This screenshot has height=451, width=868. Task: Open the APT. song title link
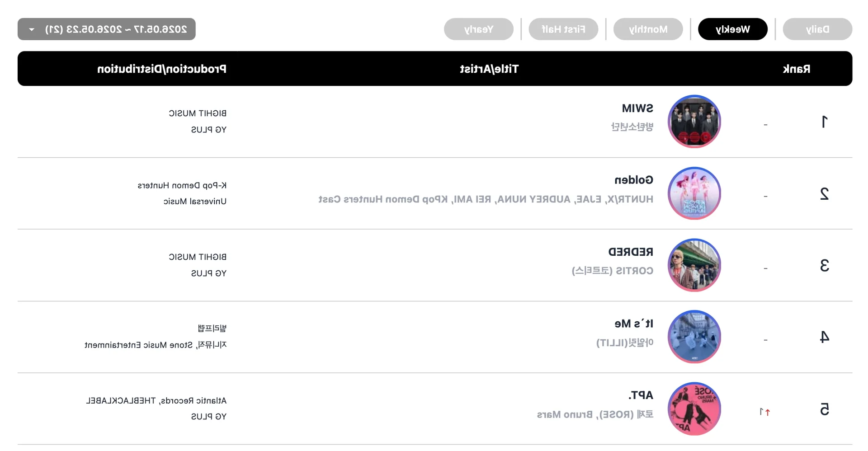[x=641, y=395]
